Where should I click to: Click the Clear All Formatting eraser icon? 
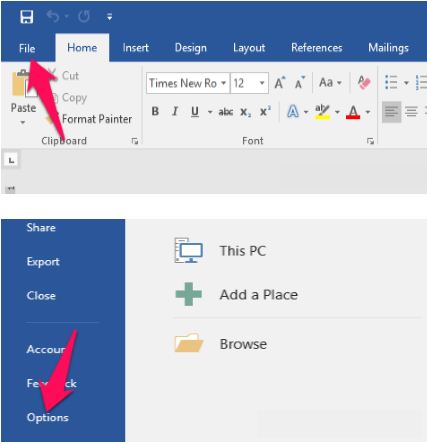364,82
